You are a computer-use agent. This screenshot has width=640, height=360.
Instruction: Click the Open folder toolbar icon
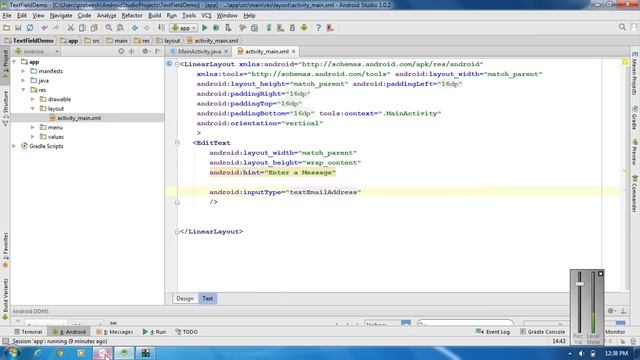[7, 28]
